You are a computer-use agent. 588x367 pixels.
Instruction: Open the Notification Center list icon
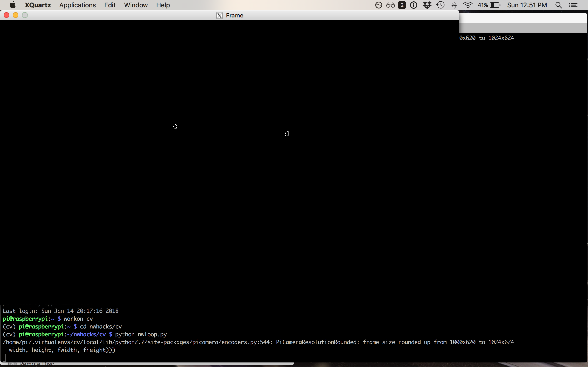(x=573, y=5)
